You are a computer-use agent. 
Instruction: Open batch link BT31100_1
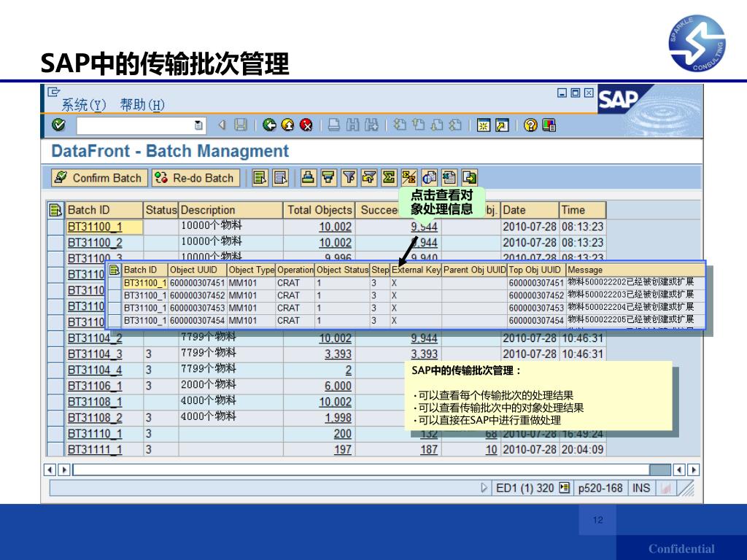point(95,227)
